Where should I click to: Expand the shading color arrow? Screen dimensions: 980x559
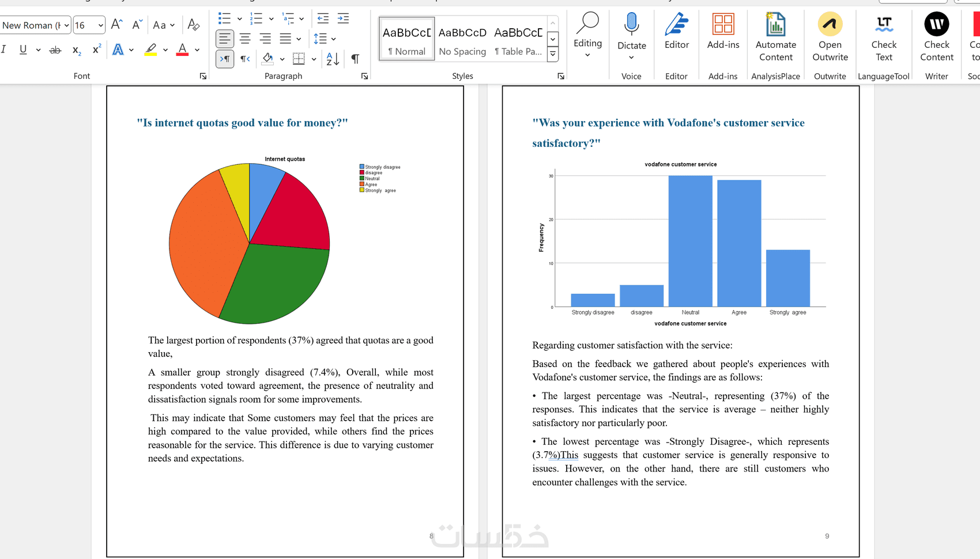(x=282, y=59)
